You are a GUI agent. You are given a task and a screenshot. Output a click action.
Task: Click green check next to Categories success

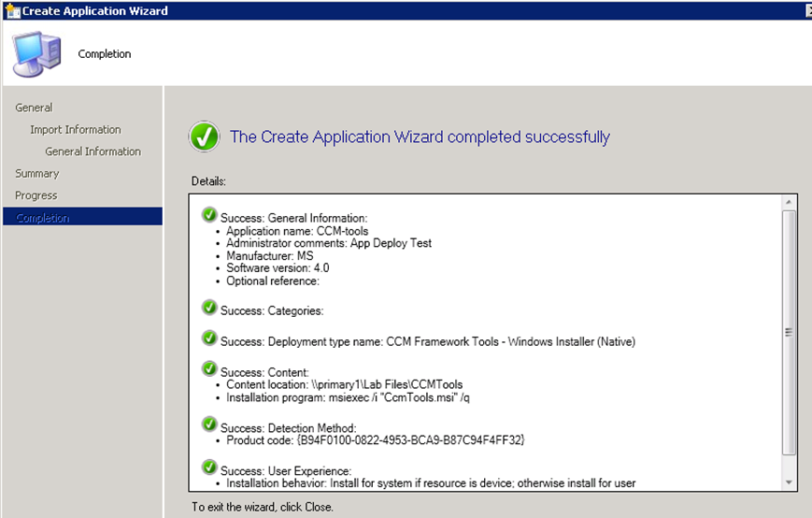[209, 308]
